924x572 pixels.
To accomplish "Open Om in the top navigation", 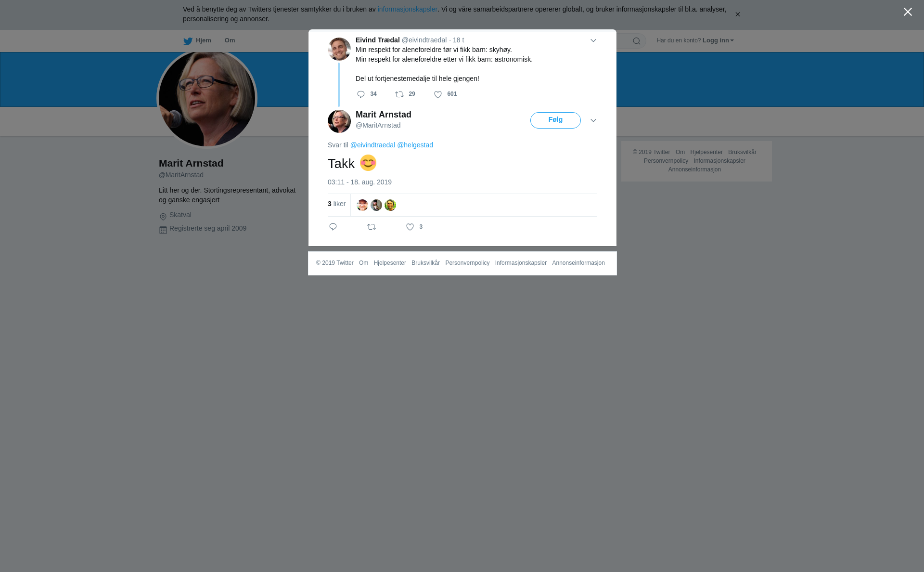I will pos(230,40).
